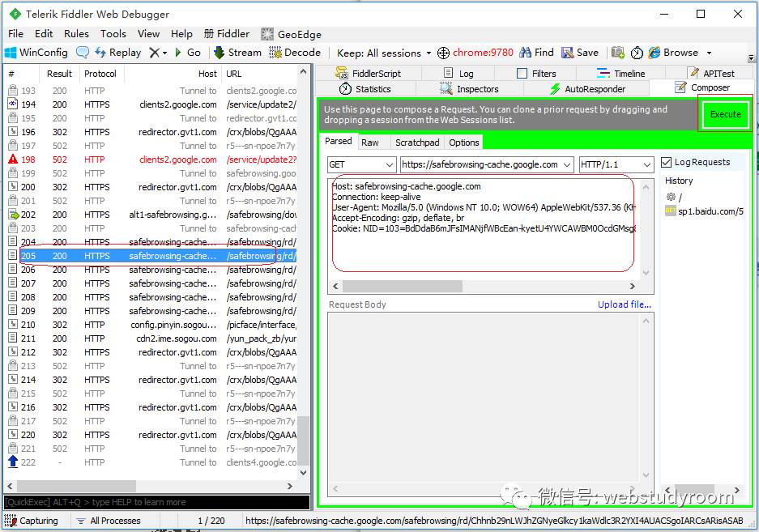Screen dimensions: 759x532
Task: Select session 211 cdn2.ime.sogou.com row
Action: coord(152,338)
